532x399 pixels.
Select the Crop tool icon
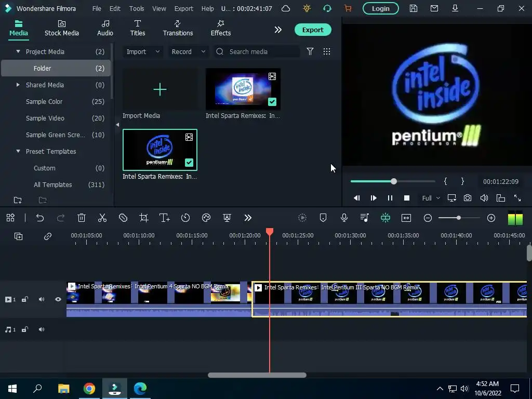[x=144, y=218]
